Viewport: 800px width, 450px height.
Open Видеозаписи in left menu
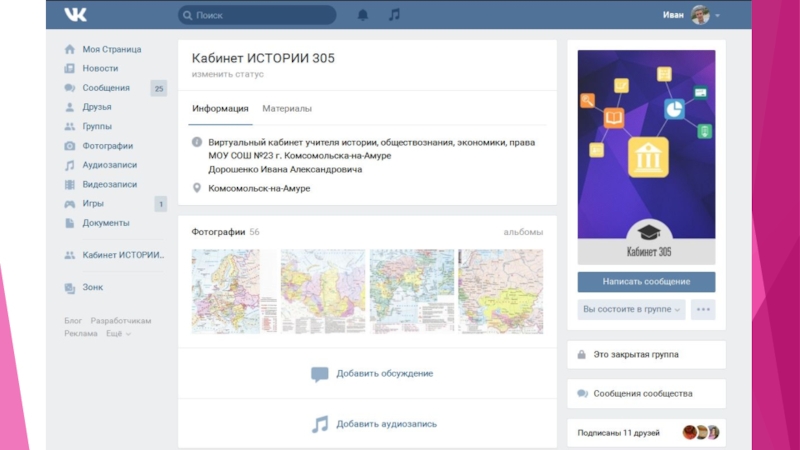[109, 184]
